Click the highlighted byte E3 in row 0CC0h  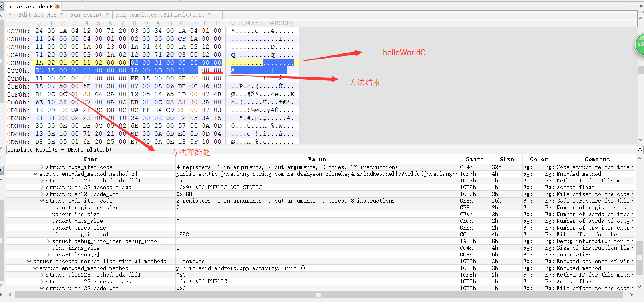pos(39,70)
